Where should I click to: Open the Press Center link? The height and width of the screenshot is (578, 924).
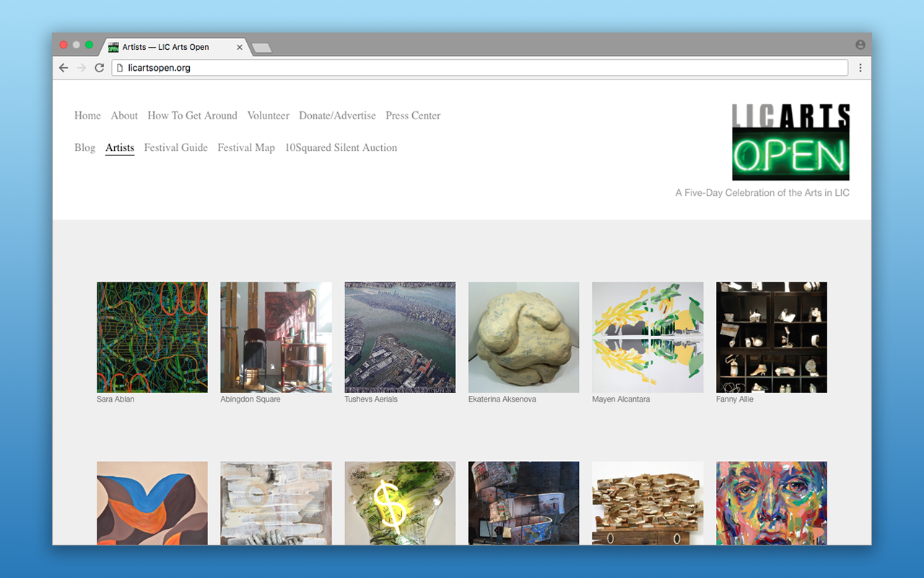pyautogui.click(x=413, y=116)
